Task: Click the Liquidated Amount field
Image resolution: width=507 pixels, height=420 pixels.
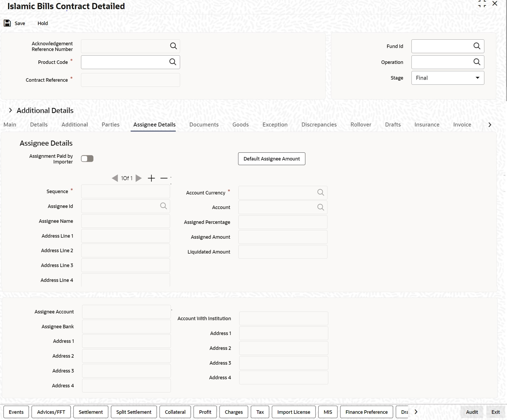Action: click(x=283, y=252)
